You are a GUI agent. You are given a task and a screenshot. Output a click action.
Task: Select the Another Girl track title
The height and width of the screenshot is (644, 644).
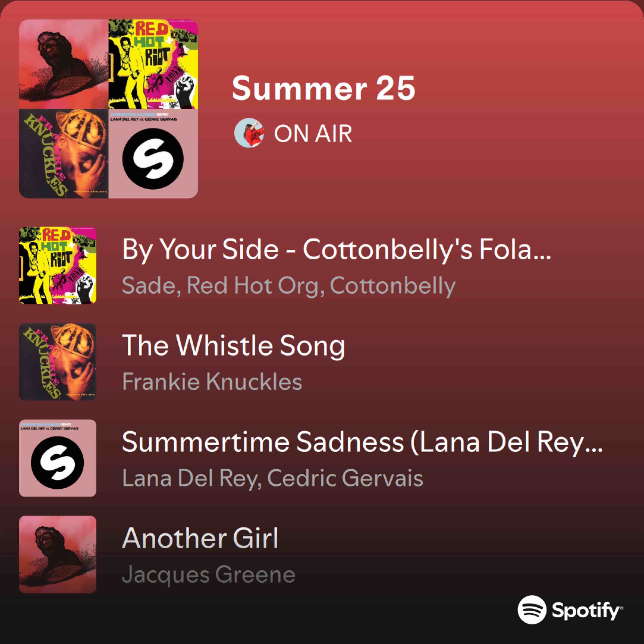click(200, 538)
